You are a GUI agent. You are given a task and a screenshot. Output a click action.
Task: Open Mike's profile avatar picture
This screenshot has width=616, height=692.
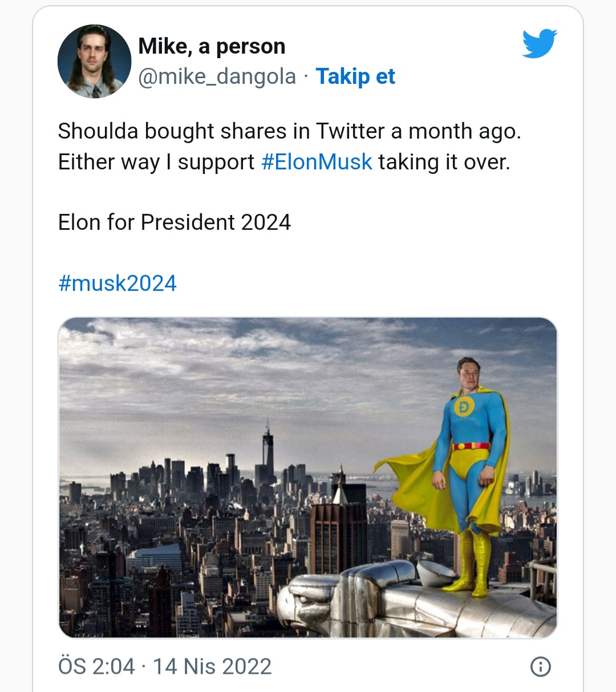point(94,62)
